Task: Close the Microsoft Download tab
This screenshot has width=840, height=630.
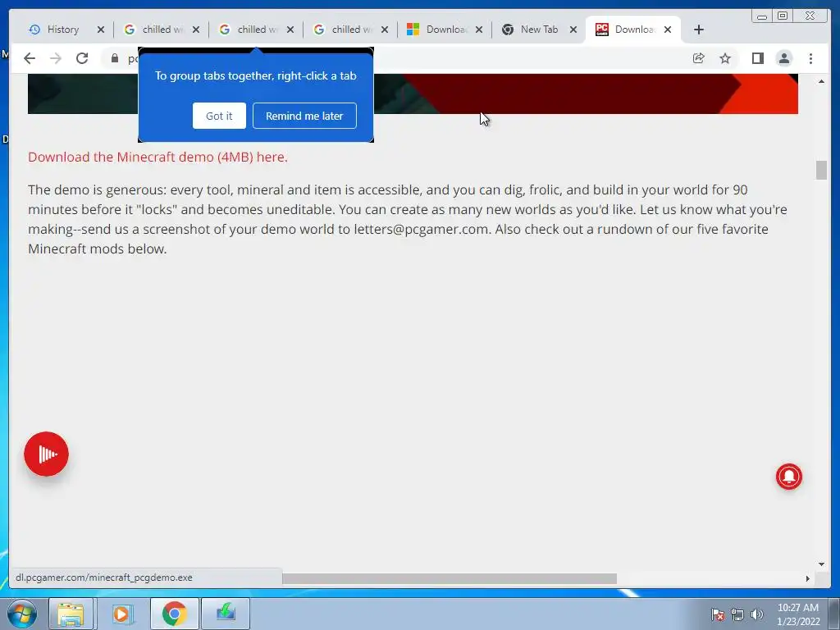Action: coord(479,30)
